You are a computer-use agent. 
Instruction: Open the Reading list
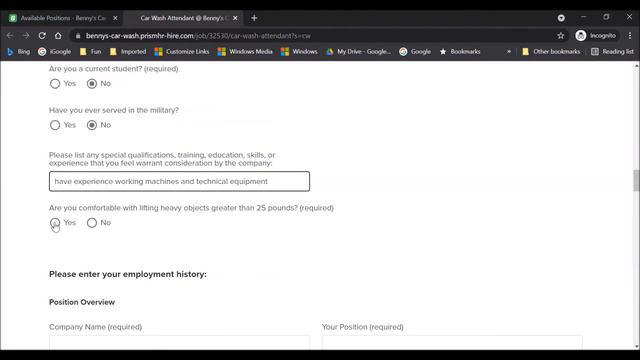pos(612,51)
